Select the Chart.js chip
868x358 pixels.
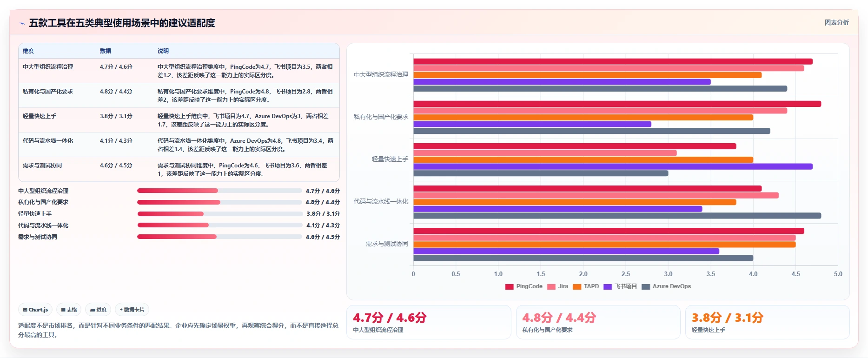(35, 310)
